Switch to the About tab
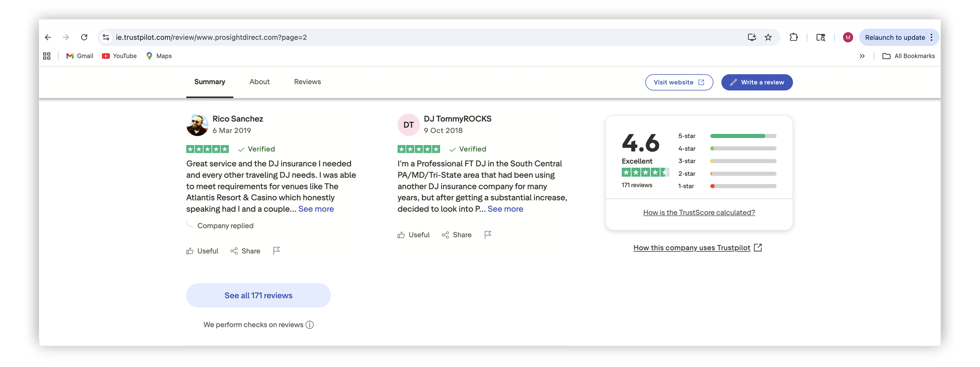This screenshot has height=367, width=980. pyautogui.click(x=260, y=82)
